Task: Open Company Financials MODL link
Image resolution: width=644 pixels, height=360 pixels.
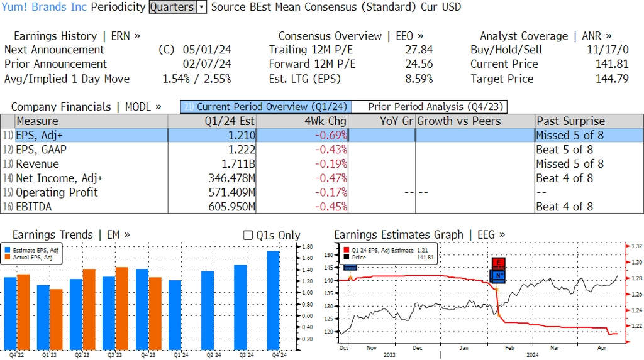Action: tap(86, 107)
